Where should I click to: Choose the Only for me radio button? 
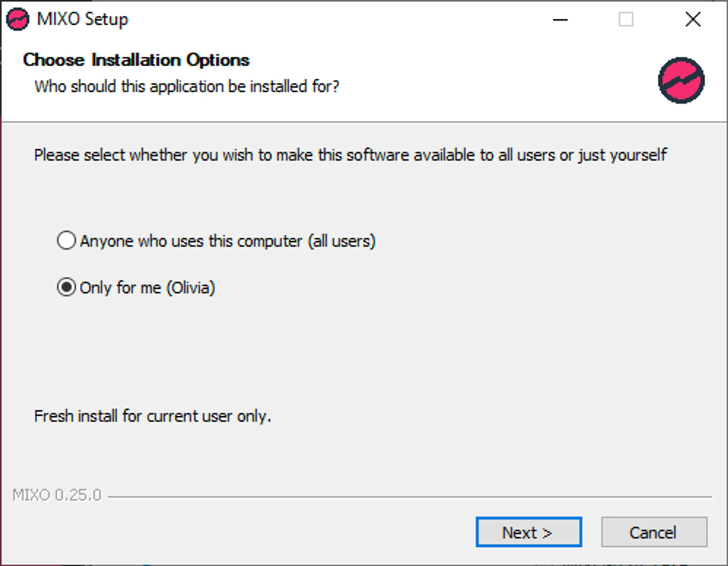(x=66, y=288)
